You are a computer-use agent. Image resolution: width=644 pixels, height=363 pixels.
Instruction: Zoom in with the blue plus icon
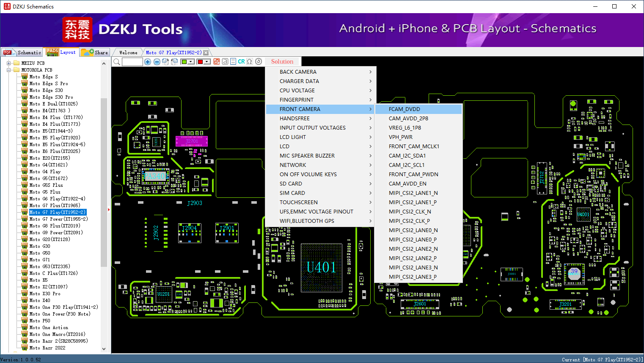(148, 62)
